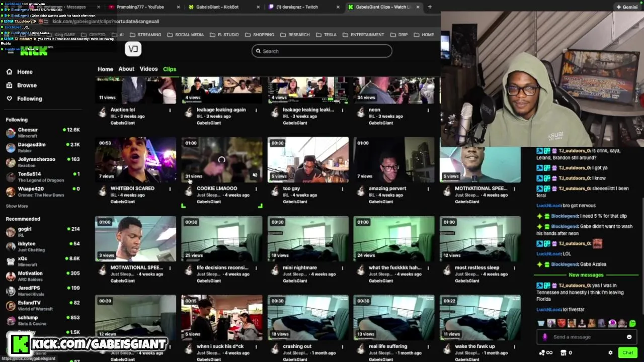Select the channel Home tab
This screenshot has height=362, width=644.
pyautogui.click(x=105, y=69)
